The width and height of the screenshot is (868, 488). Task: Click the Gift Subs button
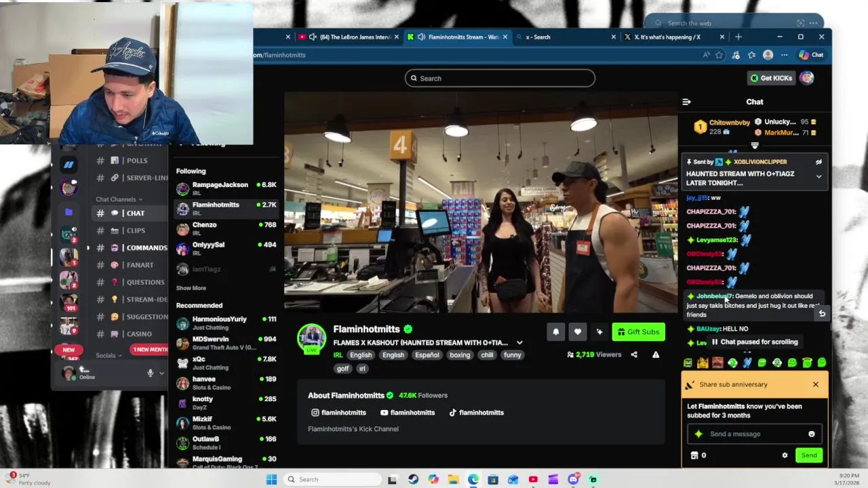pos(639,331)
